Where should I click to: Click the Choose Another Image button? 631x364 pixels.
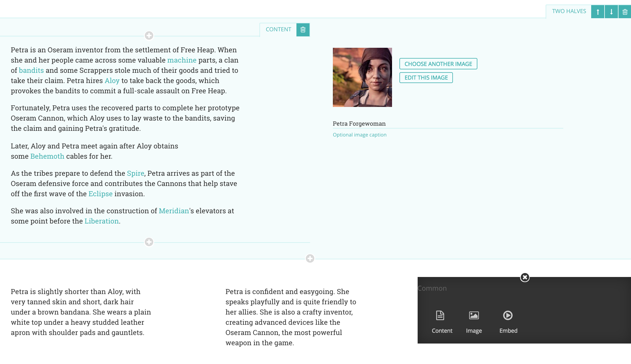coord(438,64)
